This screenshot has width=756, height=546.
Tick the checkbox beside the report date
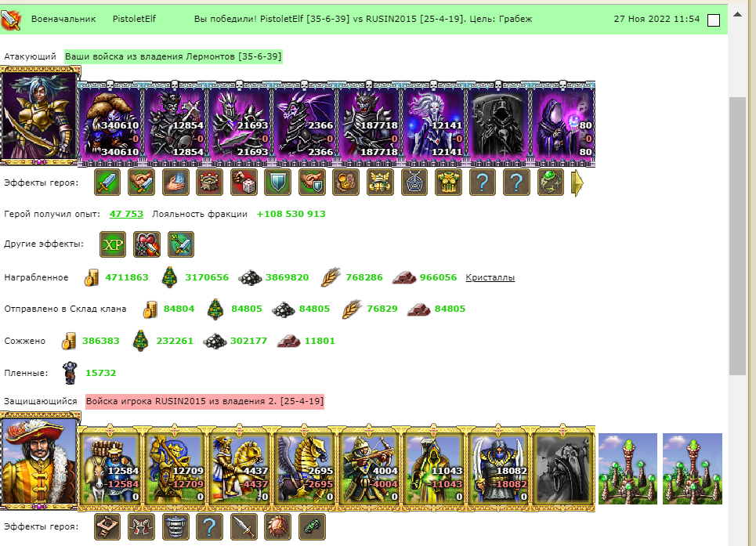click(714, 20)
